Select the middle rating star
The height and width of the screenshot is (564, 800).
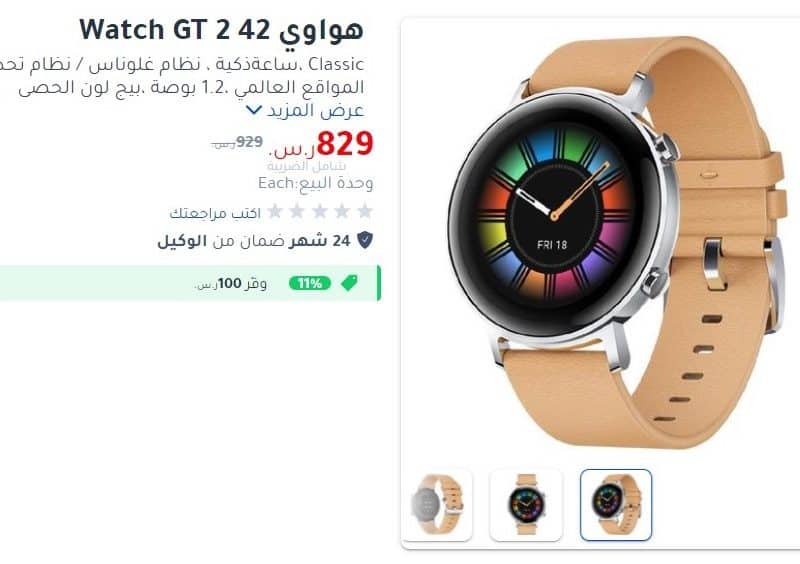click(320, 211)
